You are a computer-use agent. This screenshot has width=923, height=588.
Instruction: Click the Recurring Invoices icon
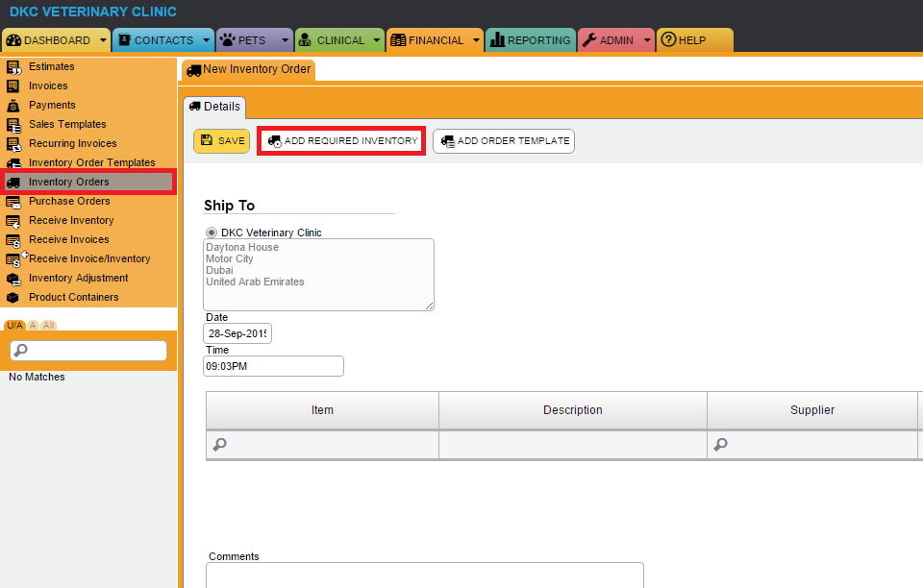click(13, 144)
